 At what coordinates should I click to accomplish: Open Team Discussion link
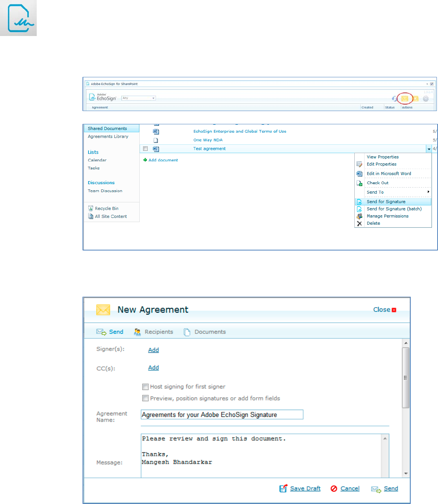(105, 191)
